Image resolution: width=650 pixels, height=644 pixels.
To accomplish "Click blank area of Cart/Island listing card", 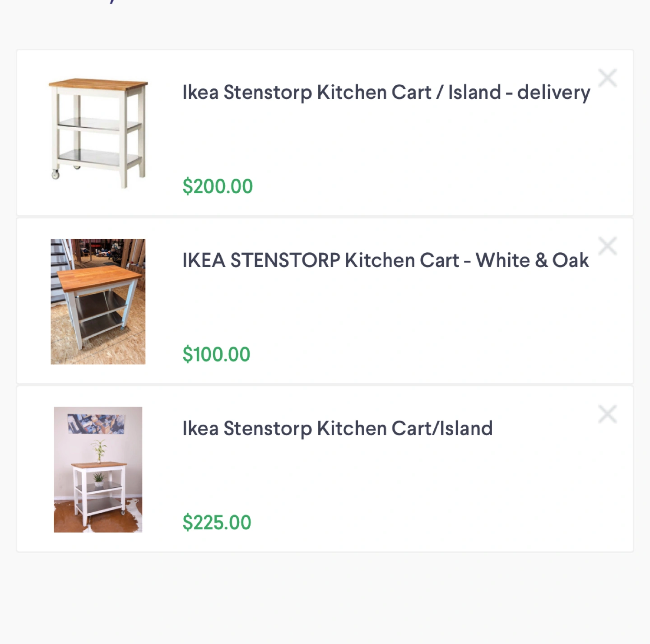I will [x=429, y=478].
